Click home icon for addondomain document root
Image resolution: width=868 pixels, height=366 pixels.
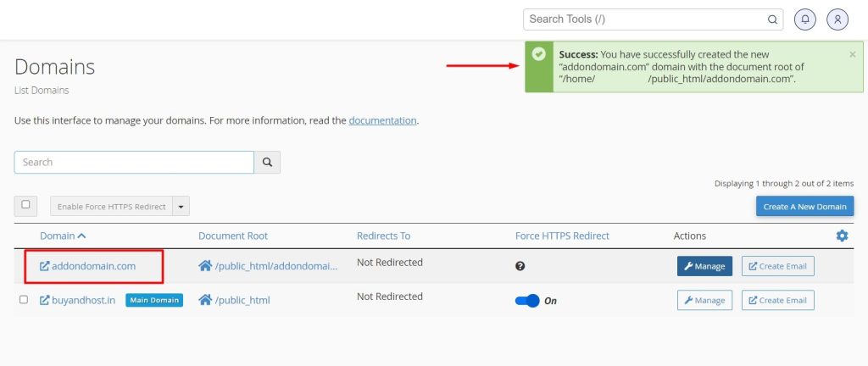205,266
